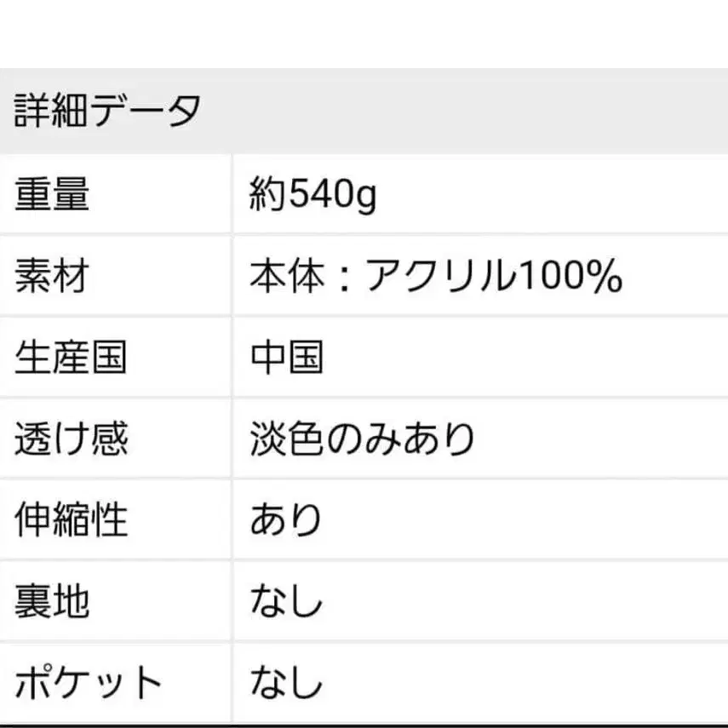728x728 pixels.
Task: Click the あり stretch value
Action: click(x=286, y=519)
